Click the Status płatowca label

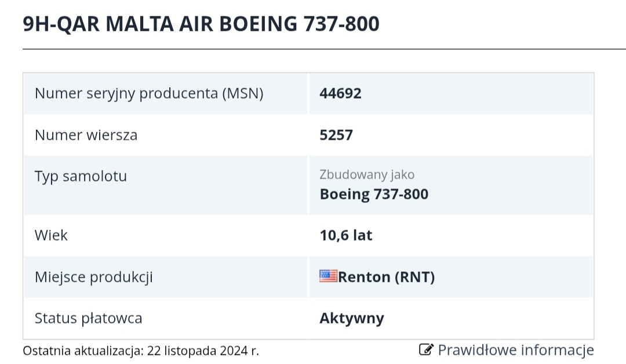(x=88, y=318)
